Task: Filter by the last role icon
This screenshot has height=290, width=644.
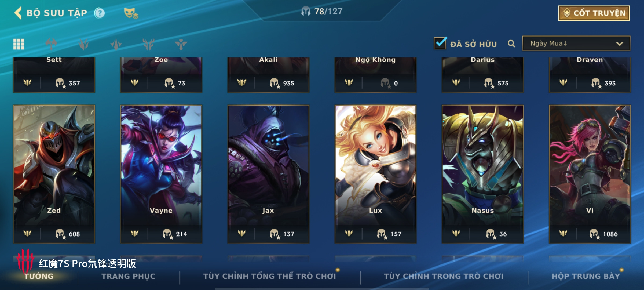Action: click(181, 44)
